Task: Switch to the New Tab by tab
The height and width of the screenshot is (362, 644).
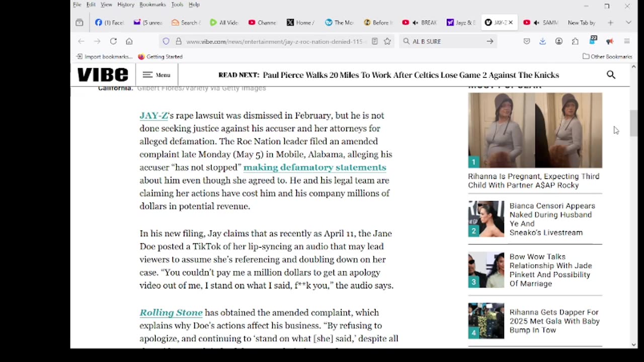Action: pyautogui.click(x=581, y=23)
